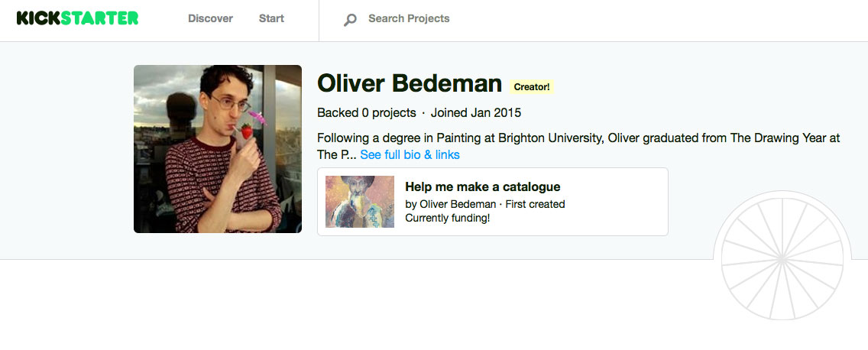868x350 pixels.
Task: Click the Kickstarter logo
Action: click(x=77, y=18)
